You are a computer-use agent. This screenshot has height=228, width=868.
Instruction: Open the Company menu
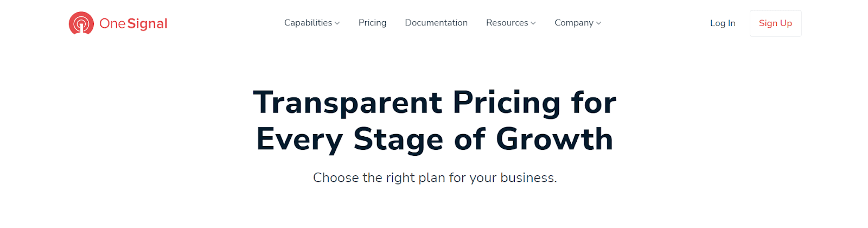(574, 23)
